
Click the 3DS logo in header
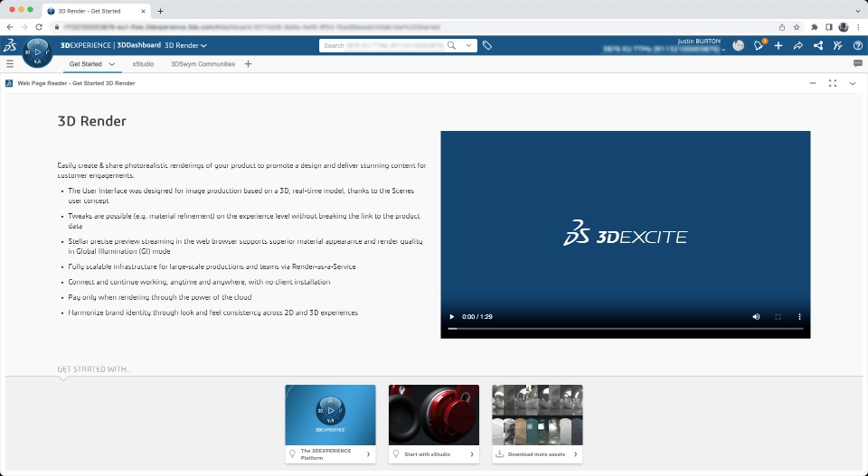tap(10, 46)
